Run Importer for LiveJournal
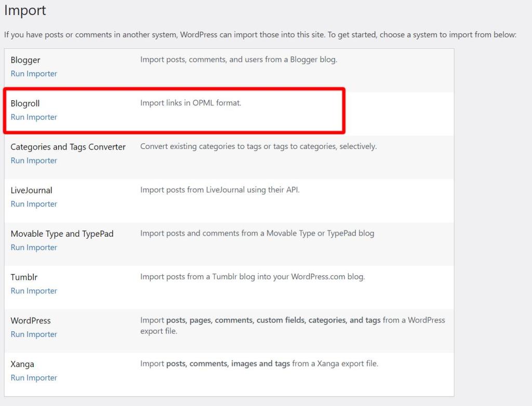The height and width of the screenshot is (406, 532). tap(34, 204)
